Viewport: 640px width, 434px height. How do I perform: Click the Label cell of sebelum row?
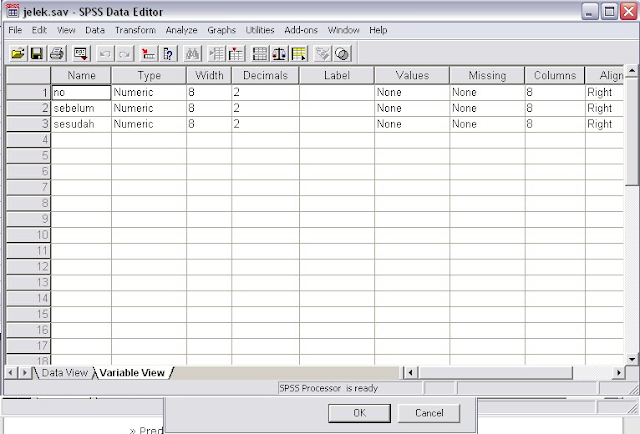click(337, 109)
